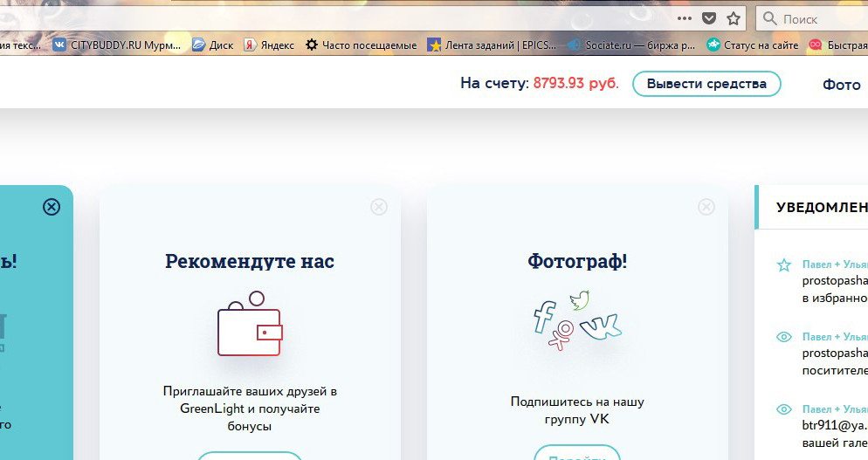Screen dimensions: 868x460
Task: Bookmark this page with the star icon
Action: point(734,18)
